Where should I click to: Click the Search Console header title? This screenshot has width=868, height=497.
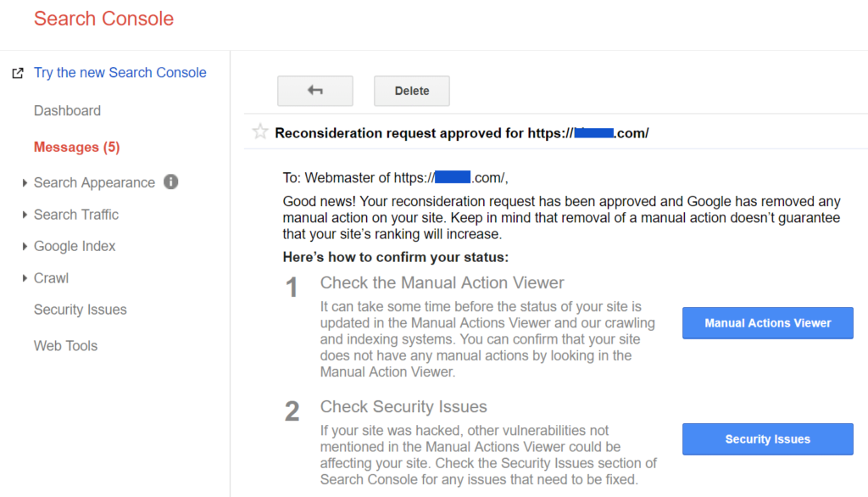[x=103, y=19]
